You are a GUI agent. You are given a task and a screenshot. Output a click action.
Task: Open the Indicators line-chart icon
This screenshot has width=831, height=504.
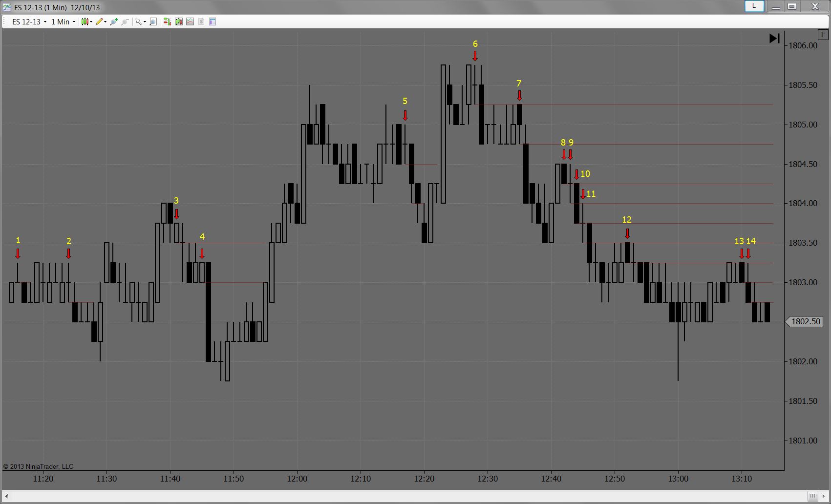[190, 22]
